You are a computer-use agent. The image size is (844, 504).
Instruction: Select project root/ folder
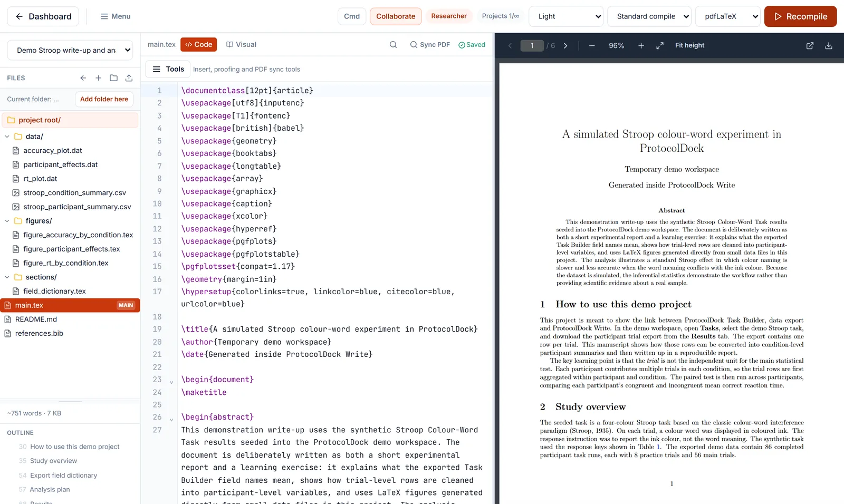(70, 120)
